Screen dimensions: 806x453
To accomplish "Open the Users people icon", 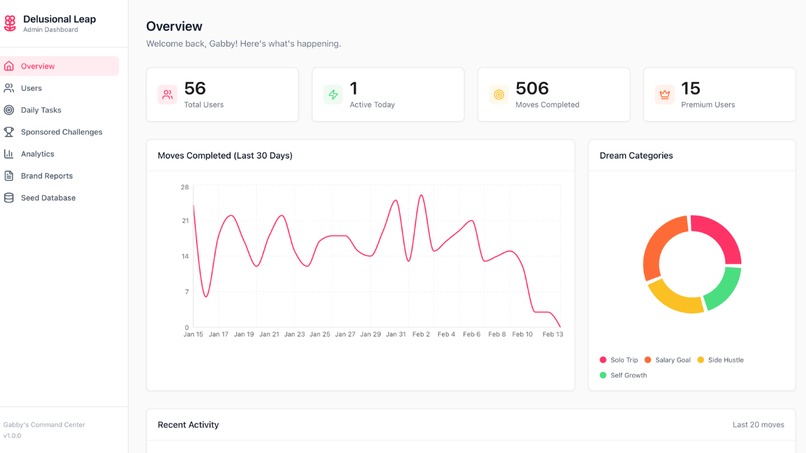I will click(9, 88).
